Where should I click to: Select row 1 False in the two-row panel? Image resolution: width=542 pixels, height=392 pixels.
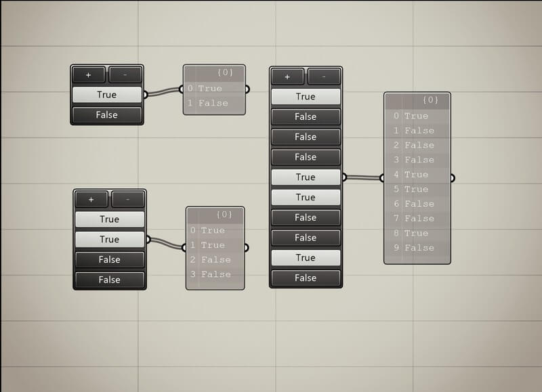[213, 103]
